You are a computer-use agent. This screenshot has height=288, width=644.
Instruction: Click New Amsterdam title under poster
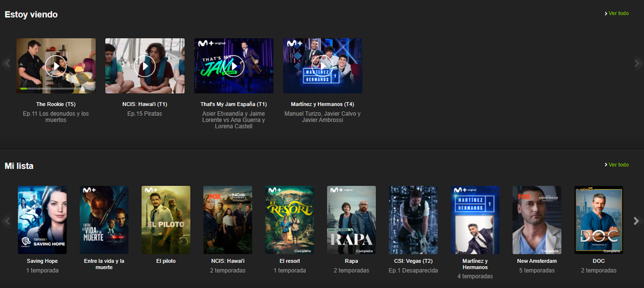tap(537, 262)
